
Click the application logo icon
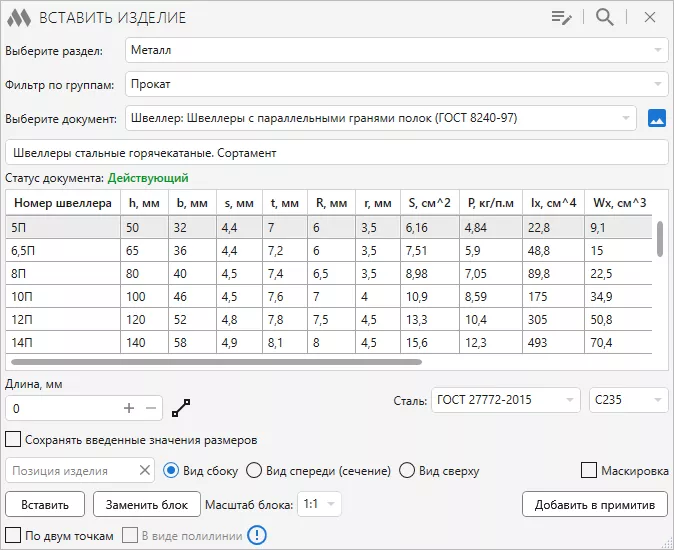point(18,18)
